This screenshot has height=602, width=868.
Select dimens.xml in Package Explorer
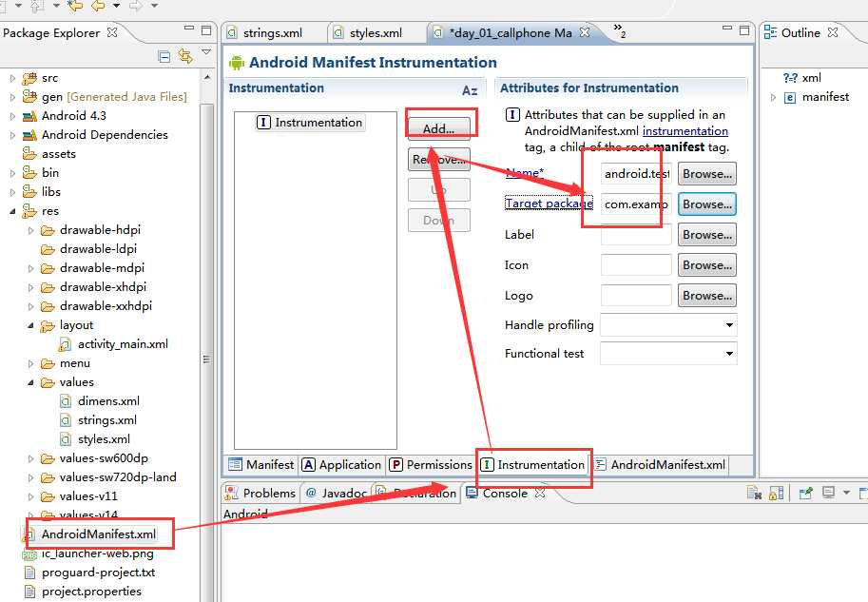[x=100, y=401]
